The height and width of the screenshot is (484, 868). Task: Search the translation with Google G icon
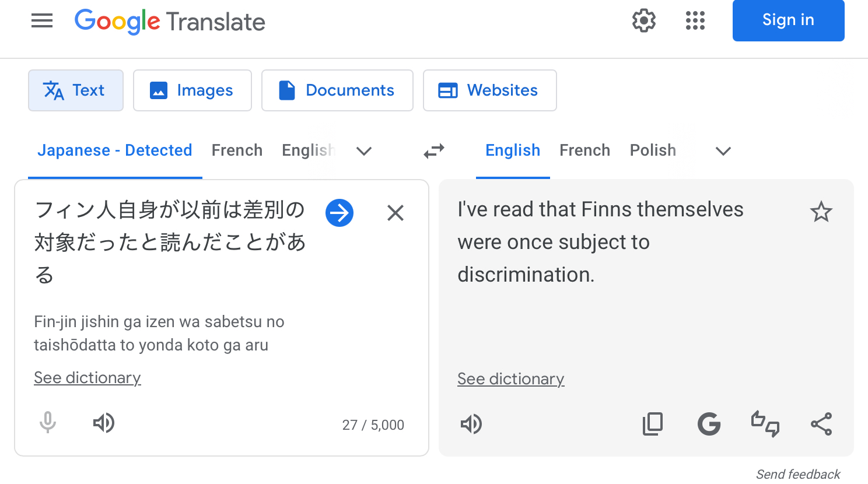click(709, 424)
